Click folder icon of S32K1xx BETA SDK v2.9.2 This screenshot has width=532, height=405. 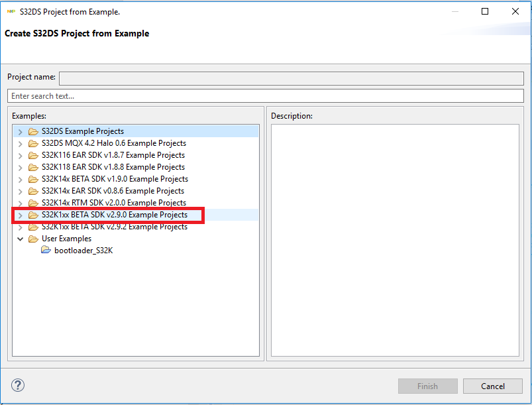click(33, 227)
